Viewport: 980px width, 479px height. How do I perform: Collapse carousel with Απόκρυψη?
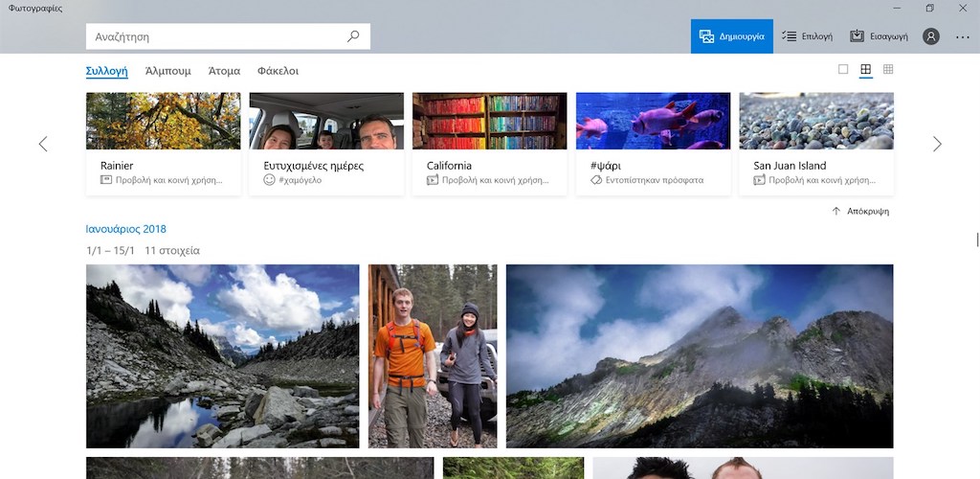(x=860, y=211)
